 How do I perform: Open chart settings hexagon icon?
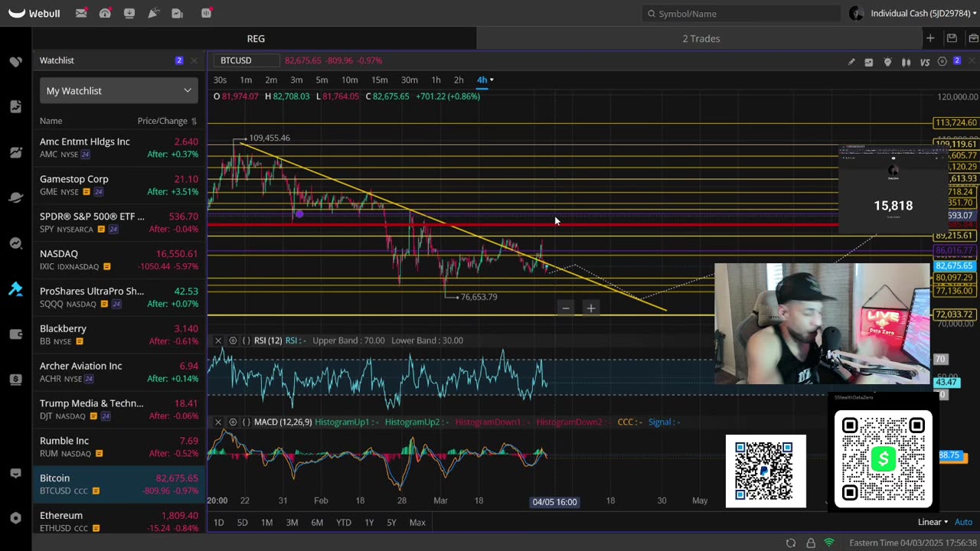(x=942, y=61)
